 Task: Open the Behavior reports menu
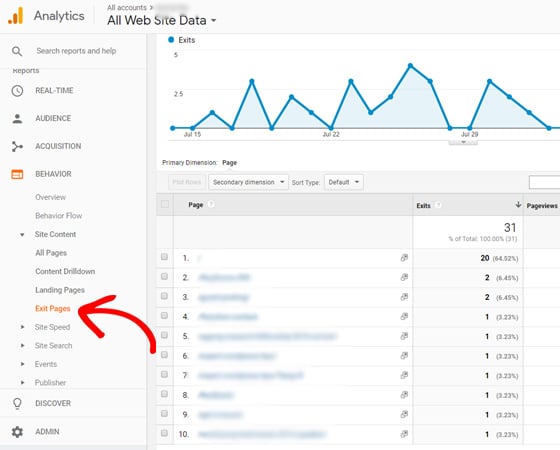[x=53, y=174]
